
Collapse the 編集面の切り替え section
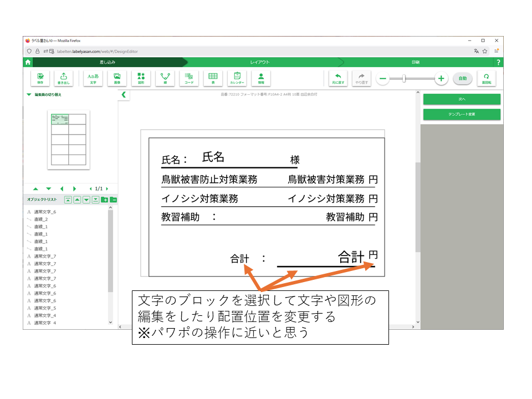point(29,95)
